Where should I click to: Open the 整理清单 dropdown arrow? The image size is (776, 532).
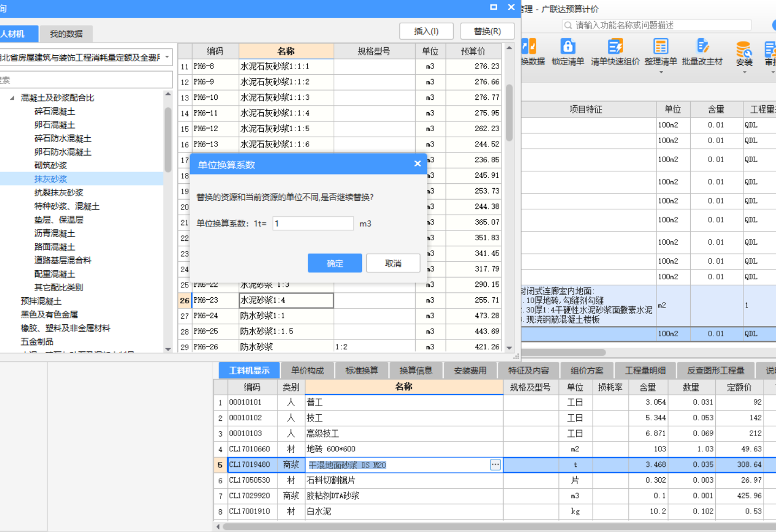660,72
